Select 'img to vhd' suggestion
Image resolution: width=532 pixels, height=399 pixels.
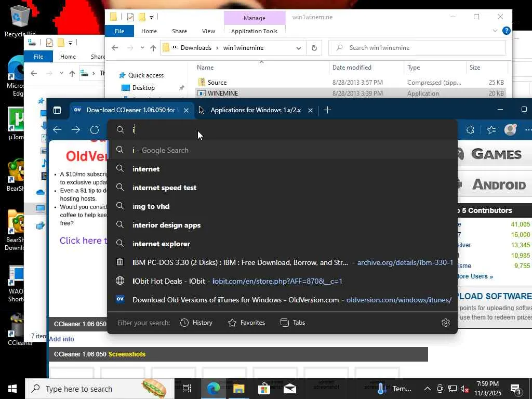tap(282, 206)
